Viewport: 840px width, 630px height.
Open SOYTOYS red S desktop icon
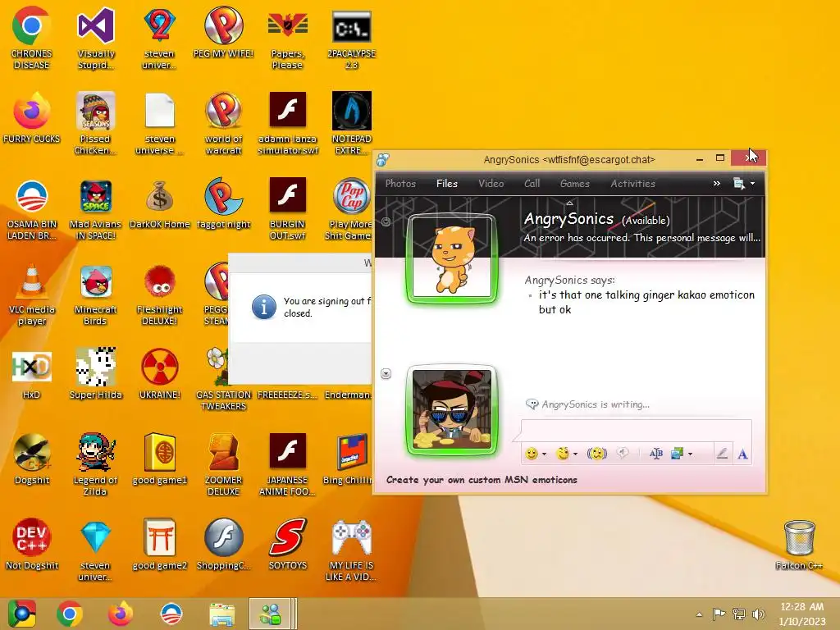pos(288,545)
